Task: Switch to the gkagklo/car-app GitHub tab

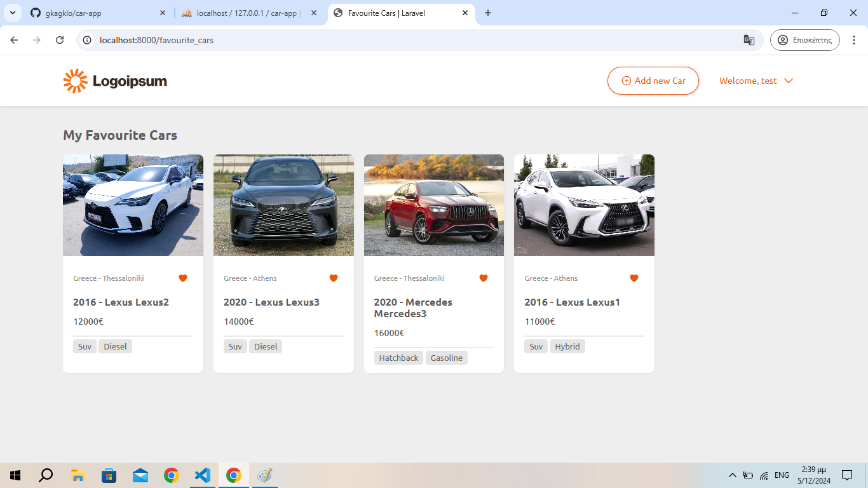Action: tap(98, 13)
